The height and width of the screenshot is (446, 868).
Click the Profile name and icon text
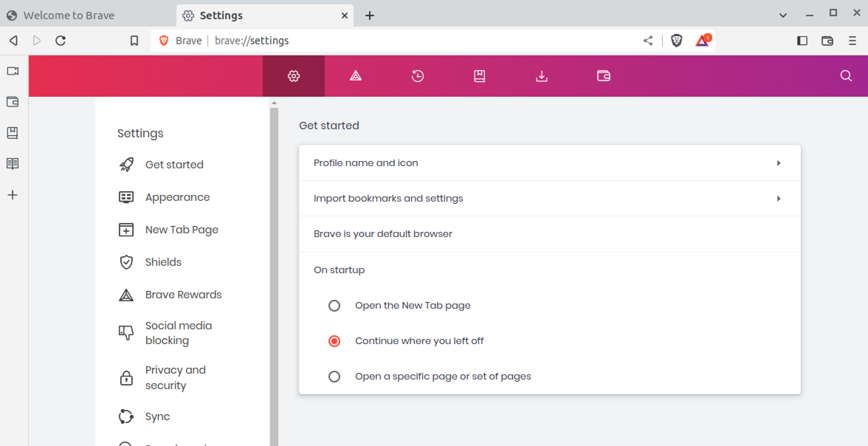coord(366,163)
